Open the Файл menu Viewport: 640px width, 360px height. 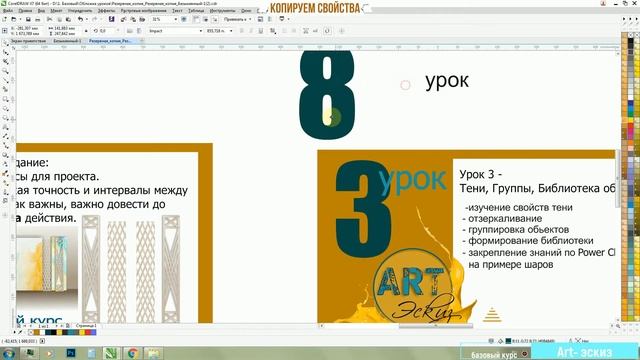coord(8,11)
